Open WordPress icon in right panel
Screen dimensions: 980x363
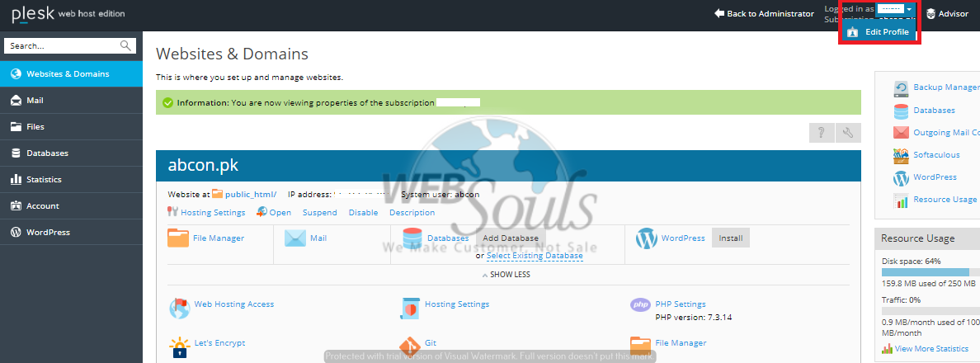902,178
